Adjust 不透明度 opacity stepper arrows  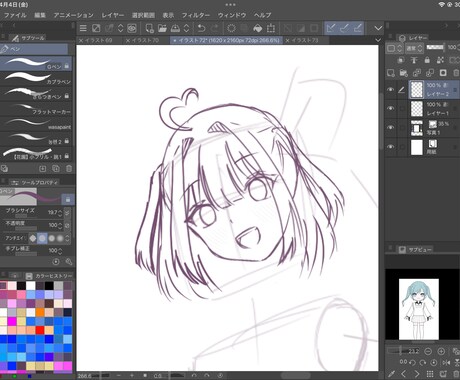[x=60, y=226]
